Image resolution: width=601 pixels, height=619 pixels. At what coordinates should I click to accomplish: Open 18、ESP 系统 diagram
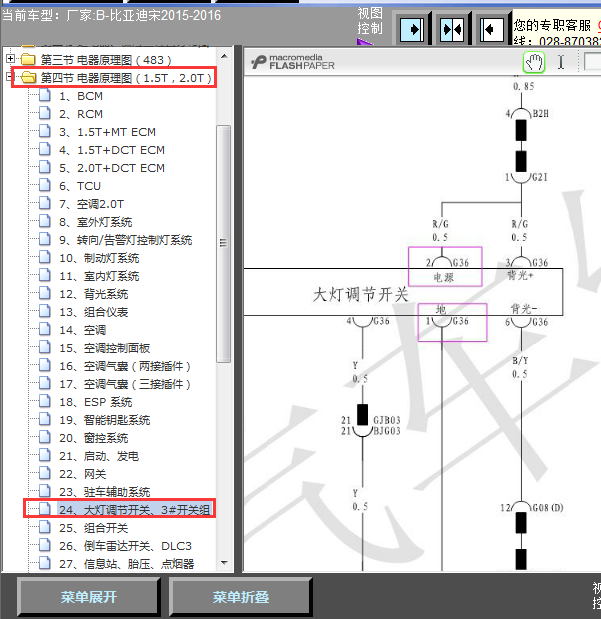96,402
